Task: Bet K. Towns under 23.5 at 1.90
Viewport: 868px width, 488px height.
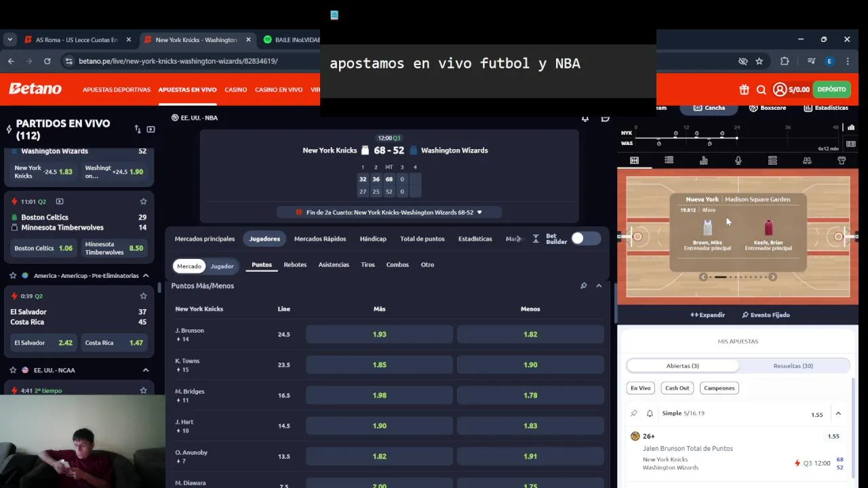Action: pos(530,365)
